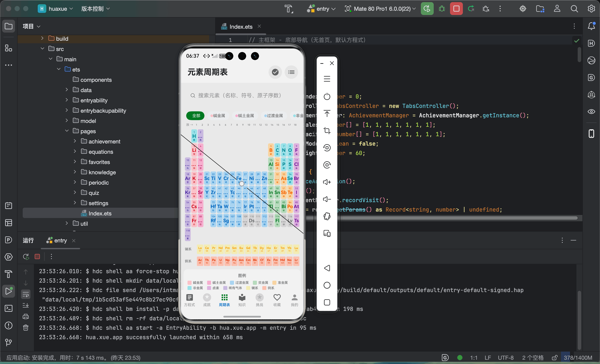Screen dimensions: 600x364
Task: Open the Previewer eye icon in right sidebar
Action: coord(591,112)
